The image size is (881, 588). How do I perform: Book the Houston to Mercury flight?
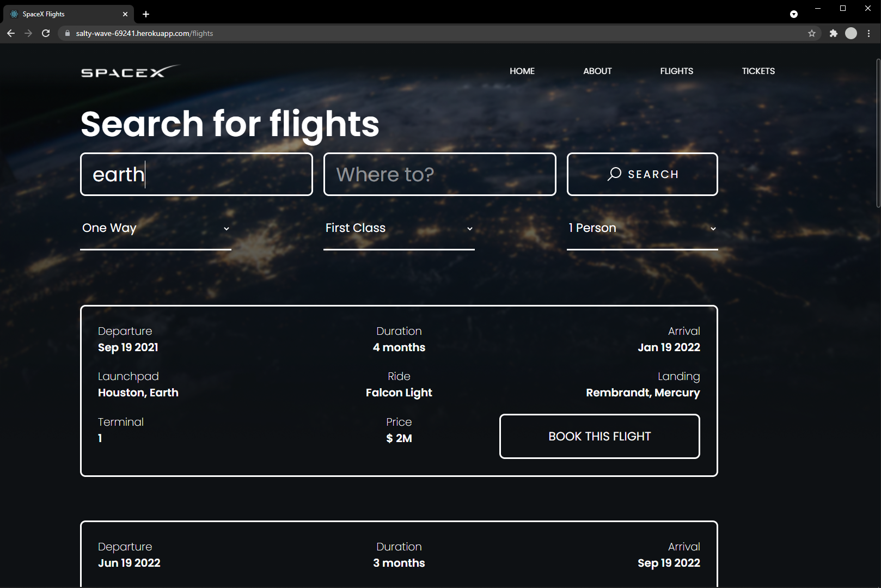tap(599, 436)
